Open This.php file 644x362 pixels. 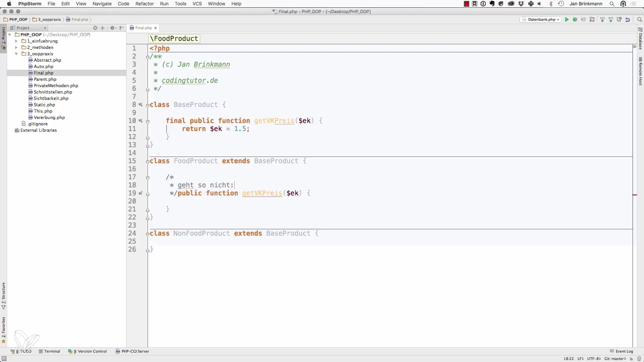[x=40, y=111]
